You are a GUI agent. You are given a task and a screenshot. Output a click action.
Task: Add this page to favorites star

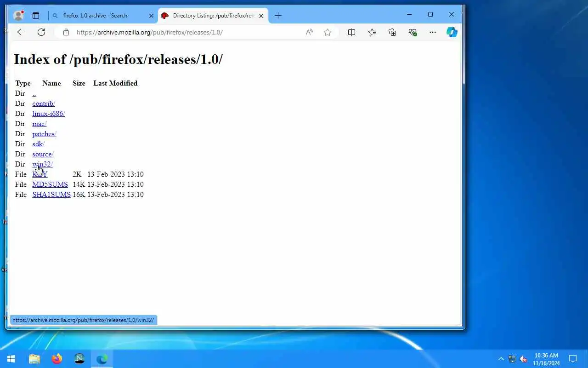click(328, 32)
